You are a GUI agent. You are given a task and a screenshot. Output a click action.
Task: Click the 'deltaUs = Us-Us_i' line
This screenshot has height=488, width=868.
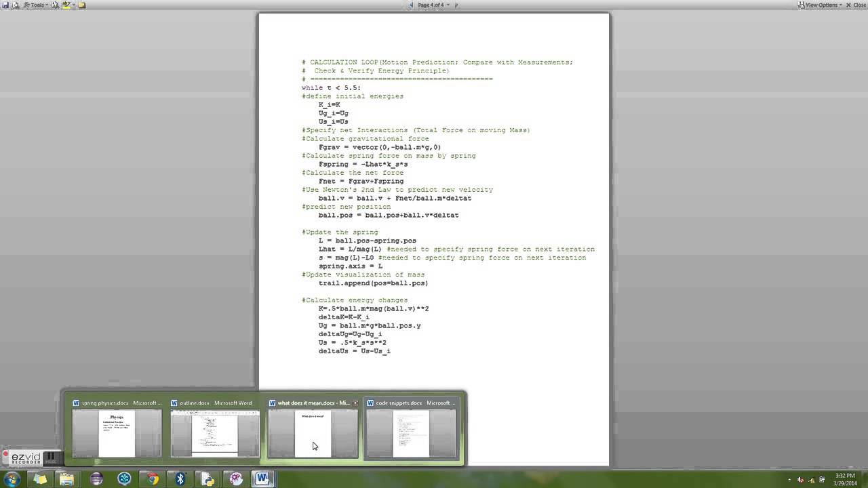pos(355,351)
